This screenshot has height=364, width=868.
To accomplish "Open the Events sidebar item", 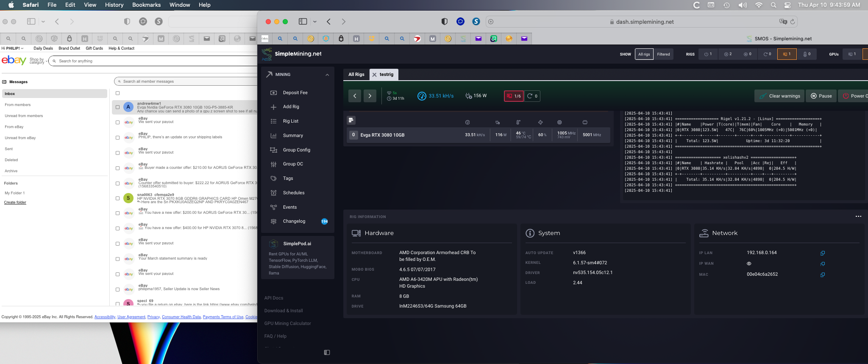I will pyautogui.click(x=289, y=207).
